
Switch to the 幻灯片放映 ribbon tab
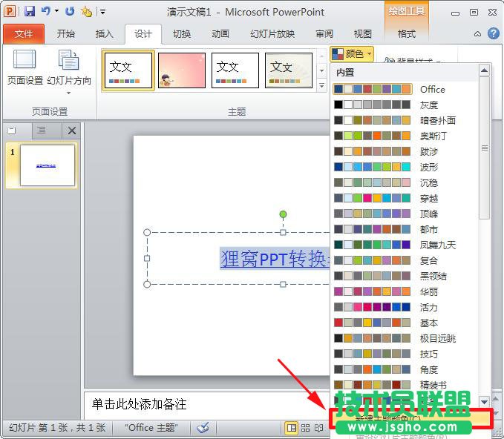pyautogui.click(x=272, y=33)
